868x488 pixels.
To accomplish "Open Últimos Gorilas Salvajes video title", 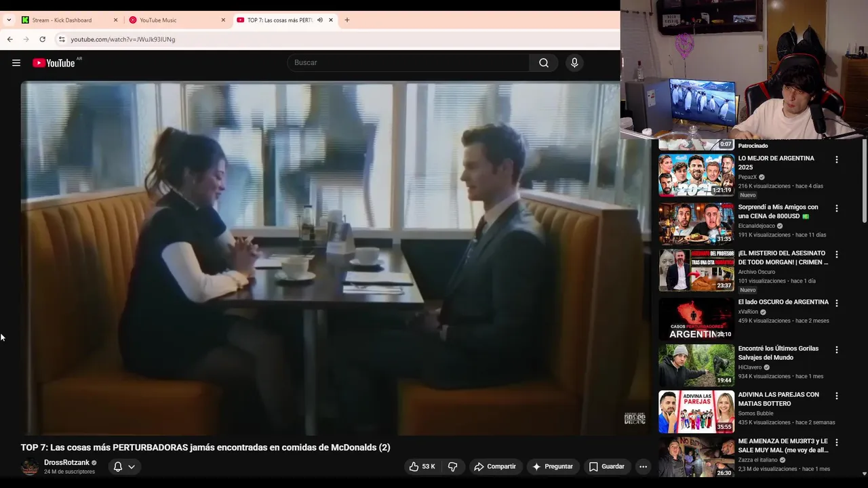I will click(x=778, y=353).
